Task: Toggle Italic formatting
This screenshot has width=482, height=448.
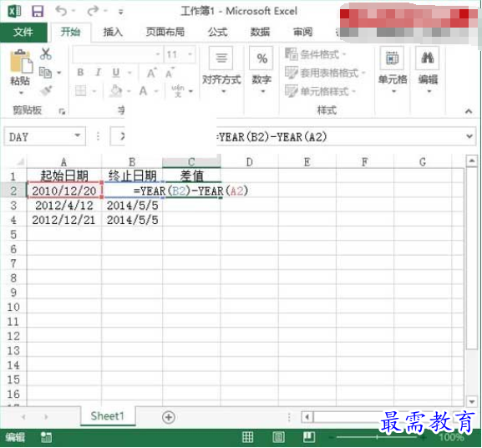Action: tap(98, 73)
